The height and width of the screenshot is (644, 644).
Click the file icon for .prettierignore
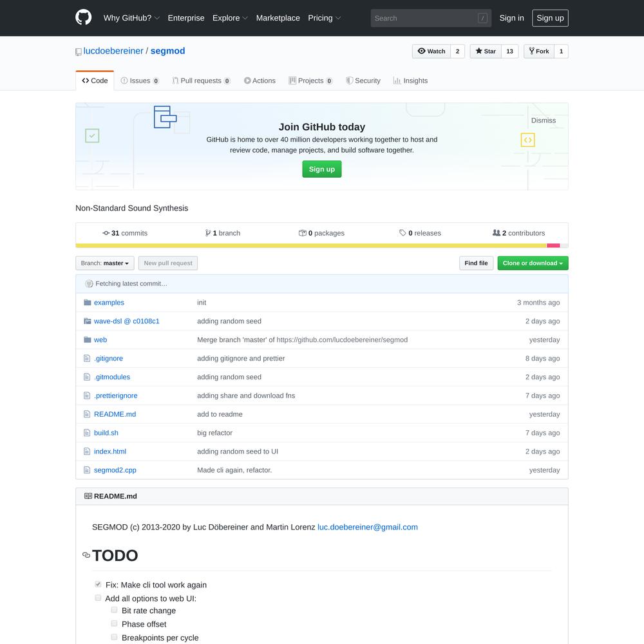tap(87, 395)
